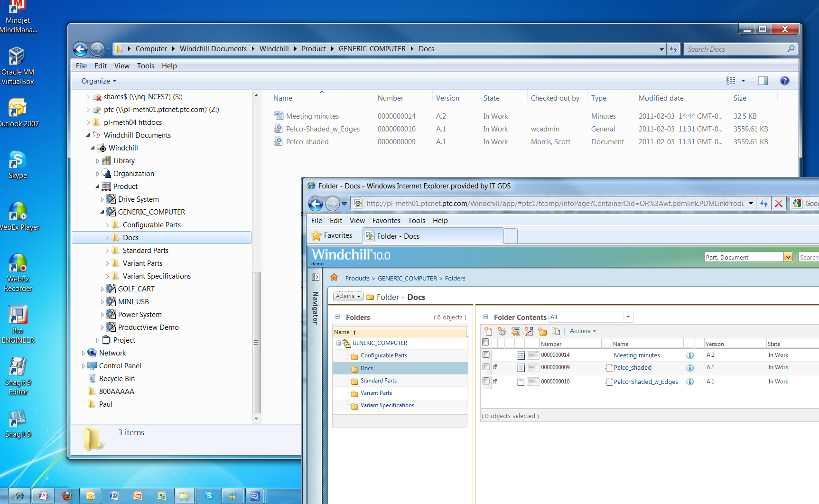The width and height of the screenshot is (819, 504).
Task: Check the box for Pelco-Shaded_w_Edges row
Action: (x=486, y=381)
